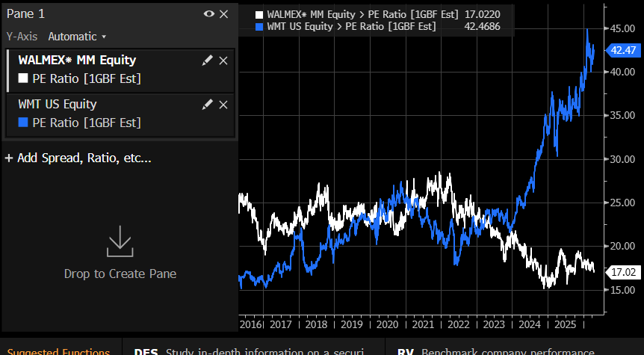Click the 2025 x-axis label
The image size is (644, 355).
[x=566, y=324]
